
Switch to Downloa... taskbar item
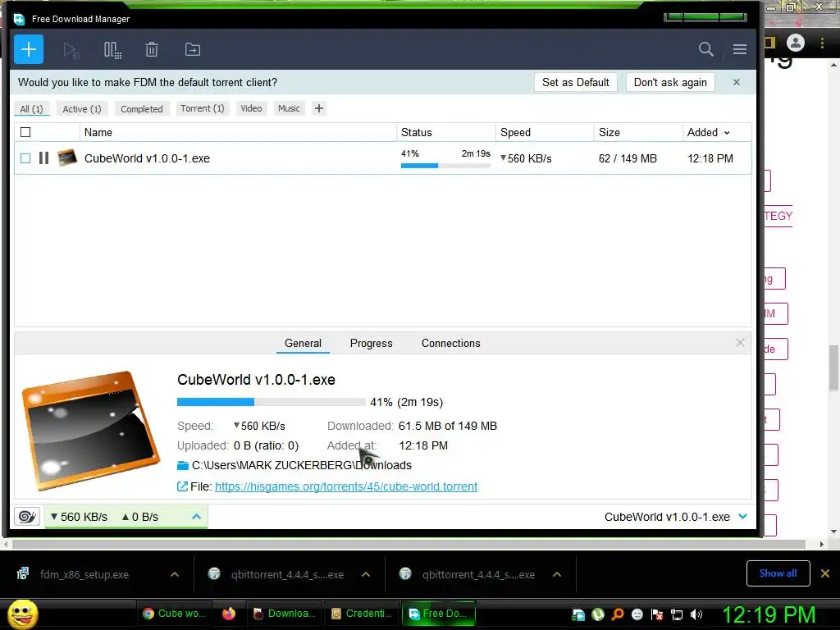[284, 614]
